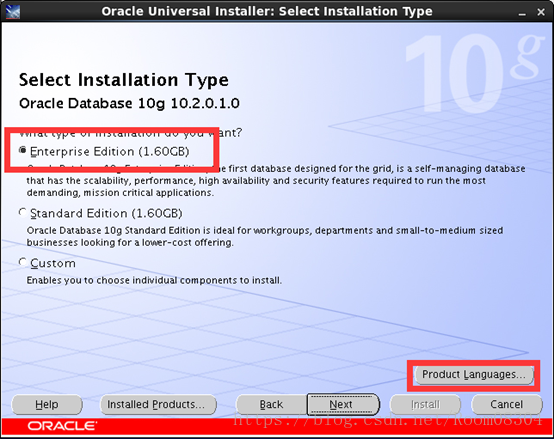This screenshot has height=439, width=554.
Task: Click the 'Oracle Database 10g 10.2.0.1.0' text
Action: [x=129, y=103]
